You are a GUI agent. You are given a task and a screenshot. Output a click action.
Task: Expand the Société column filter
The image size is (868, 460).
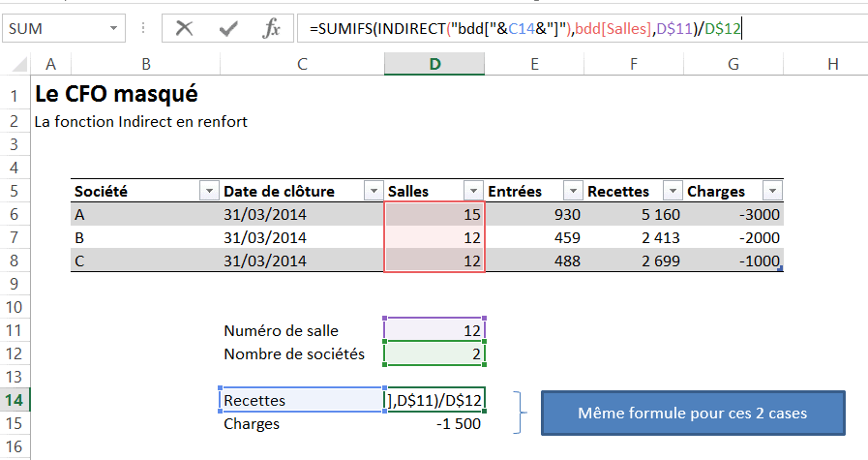pyautogui.click(x=209, y=192)
